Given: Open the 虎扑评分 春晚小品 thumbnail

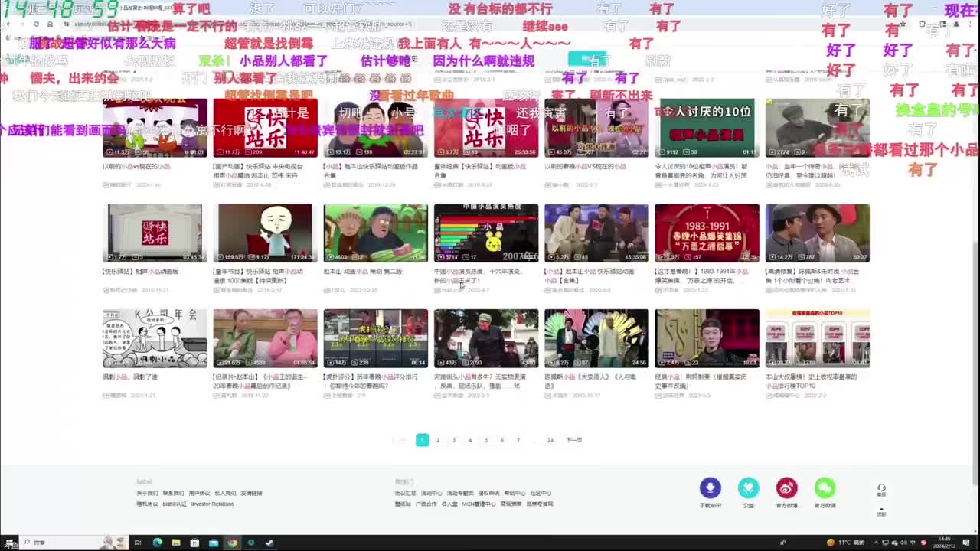Looking at the screenshot, I should point(375,338).
